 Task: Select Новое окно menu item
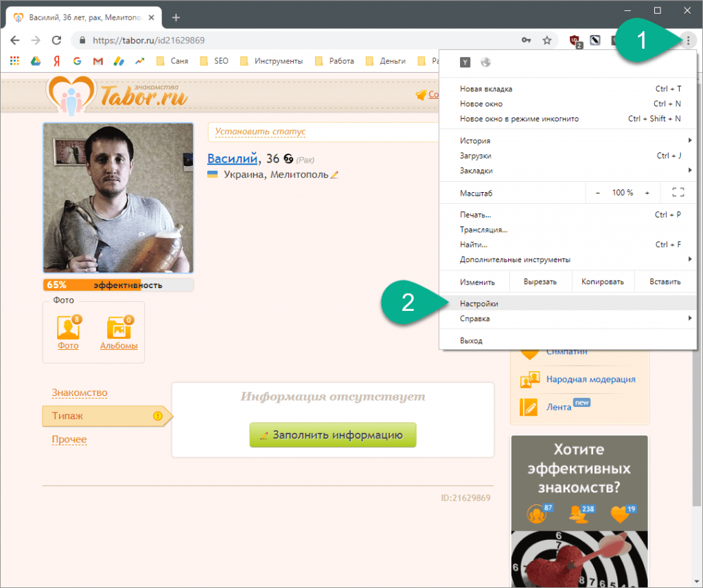point(568,104)
